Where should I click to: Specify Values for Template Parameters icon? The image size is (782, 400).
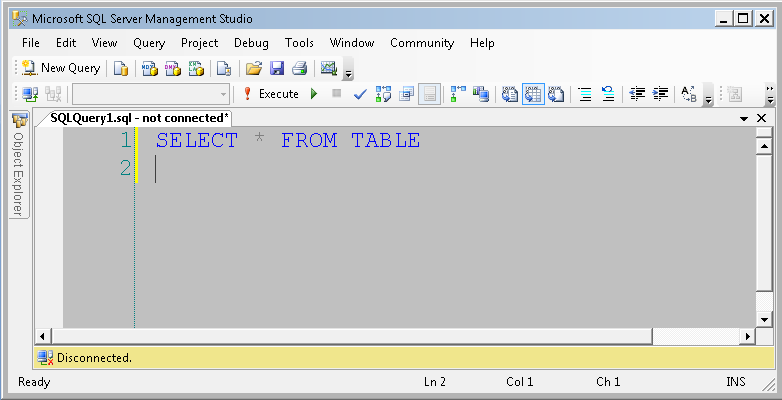(689, 94)
